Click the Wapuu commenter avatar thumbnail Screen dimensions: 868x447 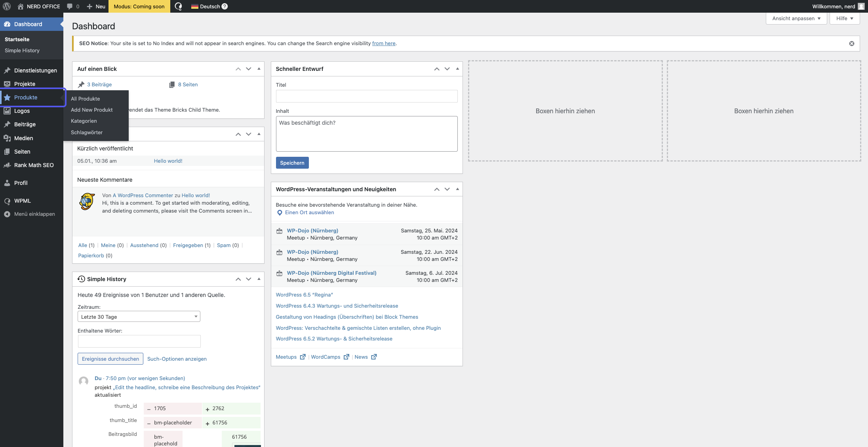tap(87, 202)
